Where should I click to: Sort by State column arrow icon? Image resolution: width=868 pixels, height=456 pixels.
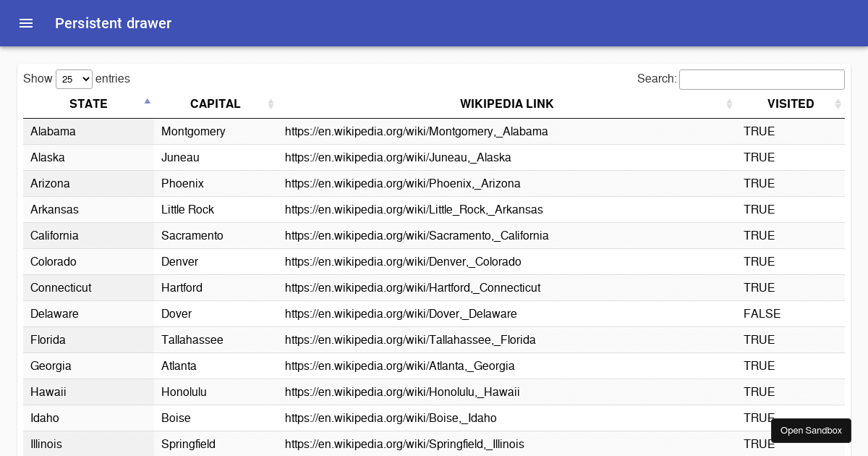(x=148, y=101)
